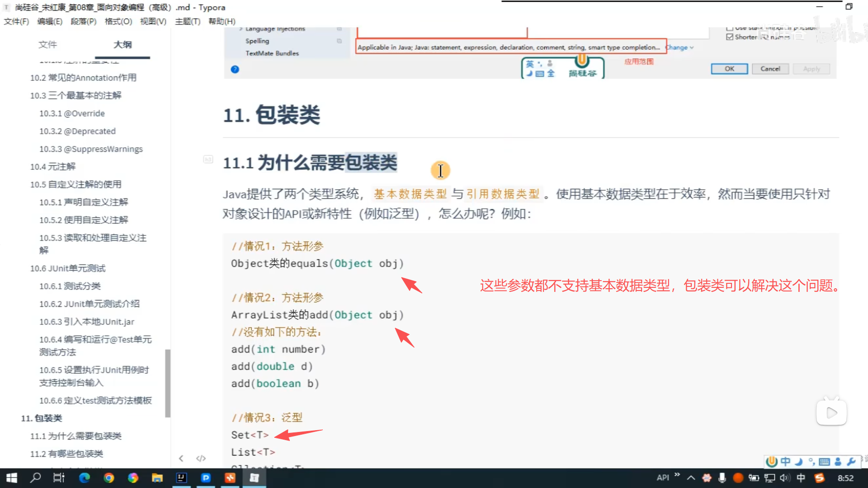Jump to 10.6.3 引入本地JUnit.jar outline item
The width and height of the screenshot is (868, 488).
pyautogui.click(x=86, y=322)
